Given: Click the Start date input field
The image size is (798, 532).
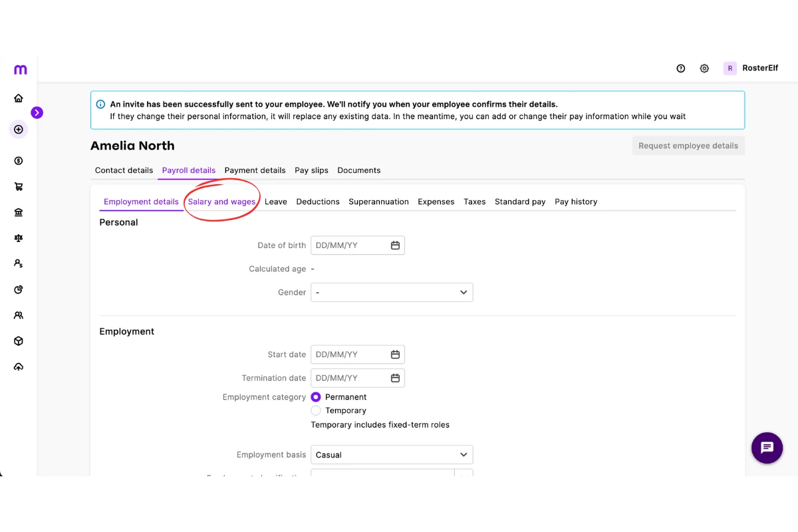Looking at the screenshot, I should (x=358, y=354).
